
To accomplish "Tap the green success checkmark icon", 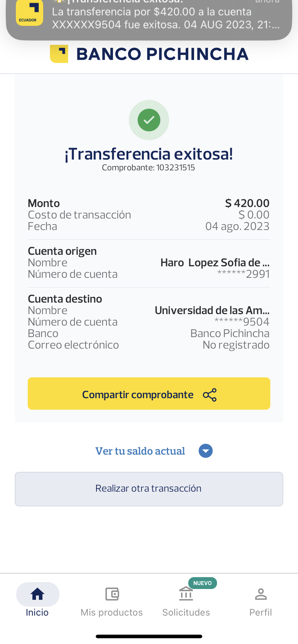I will (x=149, y=120).
